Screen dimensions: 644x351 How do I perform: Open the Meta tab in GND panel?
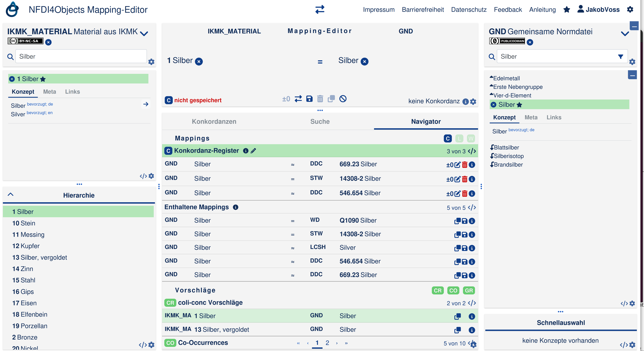point(531,117)
